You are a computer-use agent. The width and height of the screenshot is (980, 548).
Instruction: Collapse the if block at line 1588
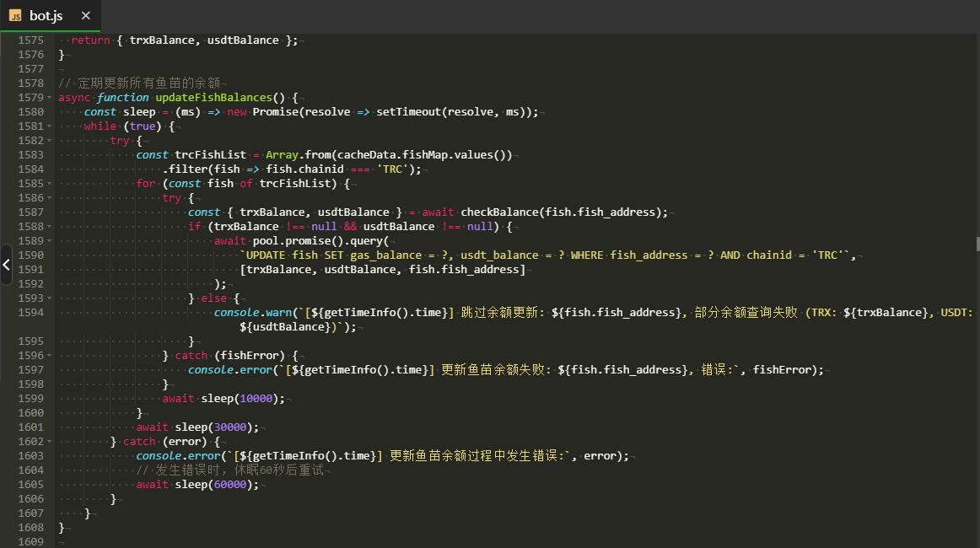pos(50,227)
